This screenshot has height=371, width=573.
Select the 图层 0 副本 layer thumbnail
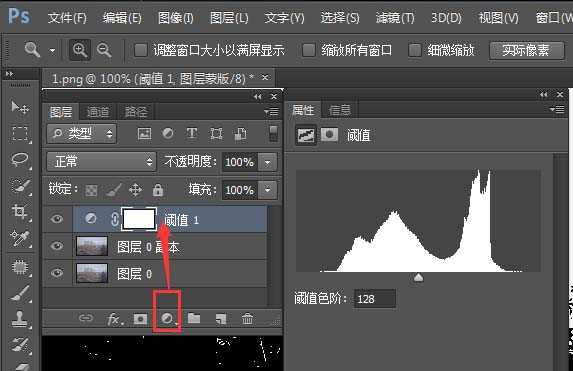(x=92, y=246)
